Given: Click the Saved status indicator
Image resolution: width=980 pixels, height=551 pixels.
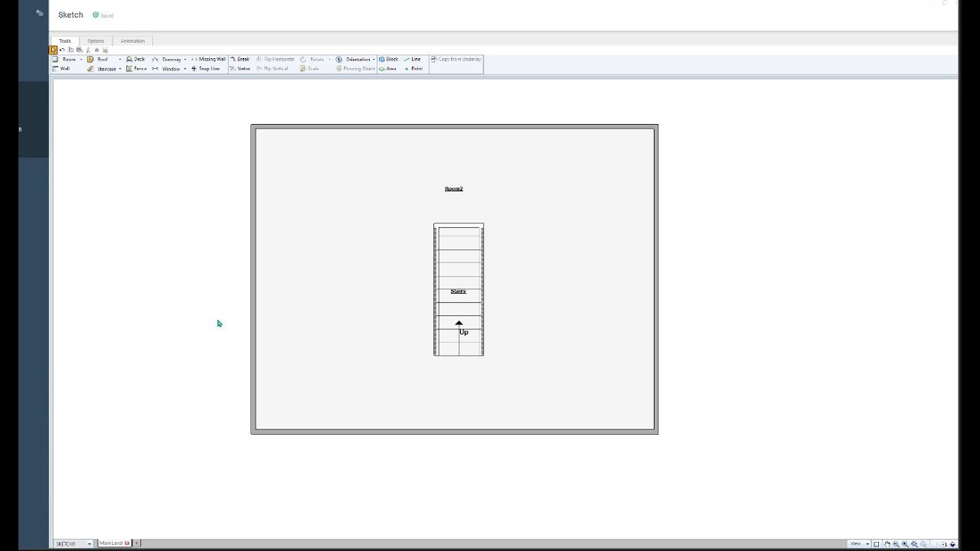Looking at the screenshot, I should click(x=103, y=15).
